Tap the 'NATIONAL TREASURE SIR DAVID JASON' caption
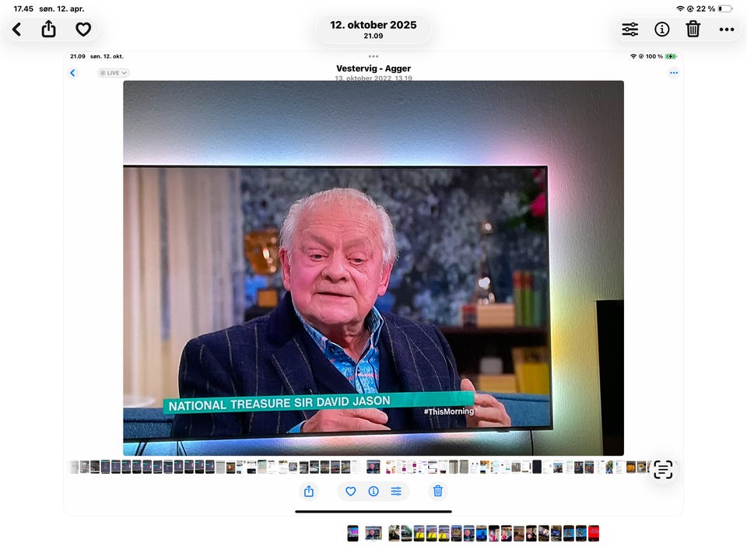The height and width of the screenshot is (560, 747). 279,404
